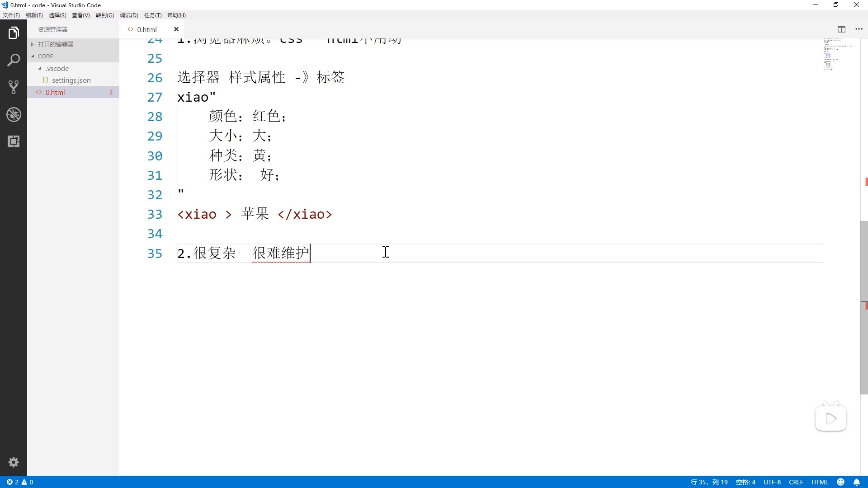Image resolution: width=868 pixels, height=488 pixels.
Task: Click the notifications bell in status bar
Action: (857, 482)
